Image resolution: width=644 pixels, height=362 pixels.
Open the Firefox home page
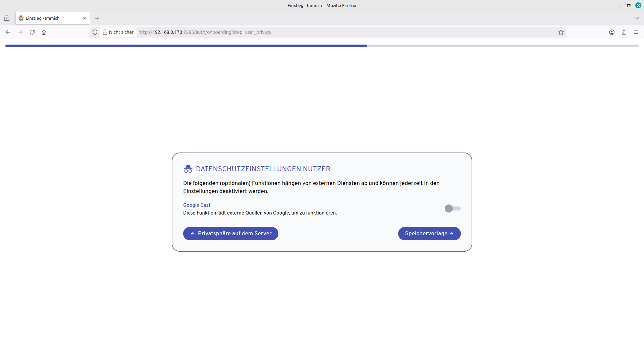click(44, 32)
